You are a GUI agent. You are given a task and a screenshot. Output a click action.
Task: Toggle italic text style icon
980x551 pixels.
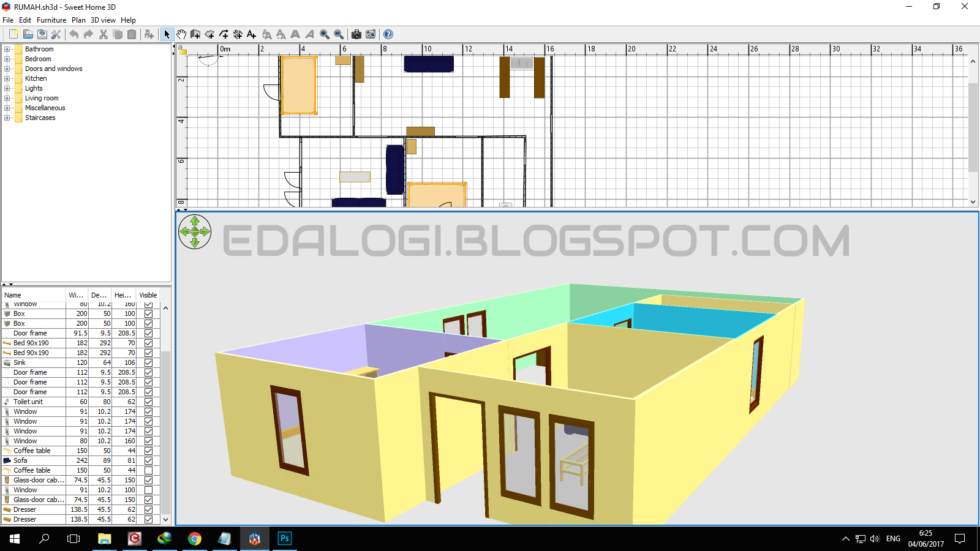point(309,34)
